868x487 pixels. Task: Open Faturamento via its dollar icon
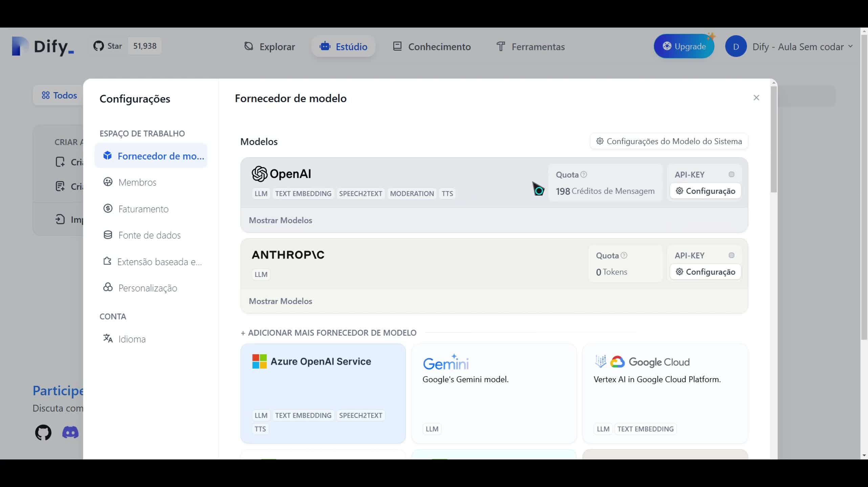[x=108, y=208]
